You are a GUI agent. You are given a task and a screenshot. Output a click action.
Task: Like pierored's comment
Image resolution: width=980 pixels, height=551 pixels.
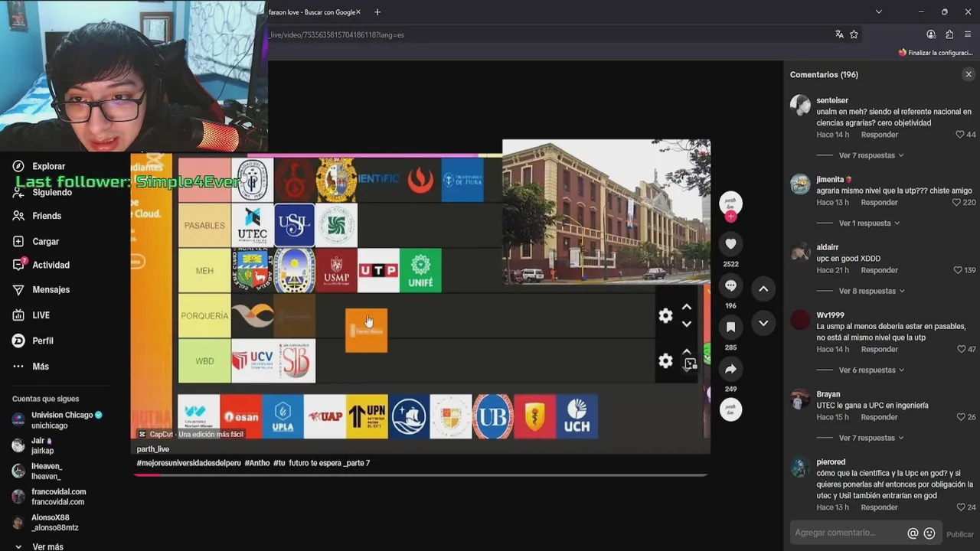960,507
